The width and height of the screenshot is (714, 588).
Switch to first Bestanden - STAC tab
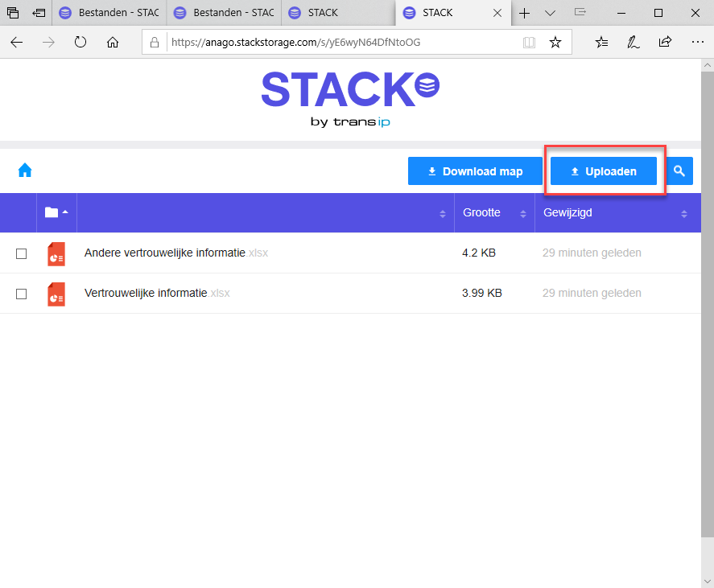click(x=109, y=13)
